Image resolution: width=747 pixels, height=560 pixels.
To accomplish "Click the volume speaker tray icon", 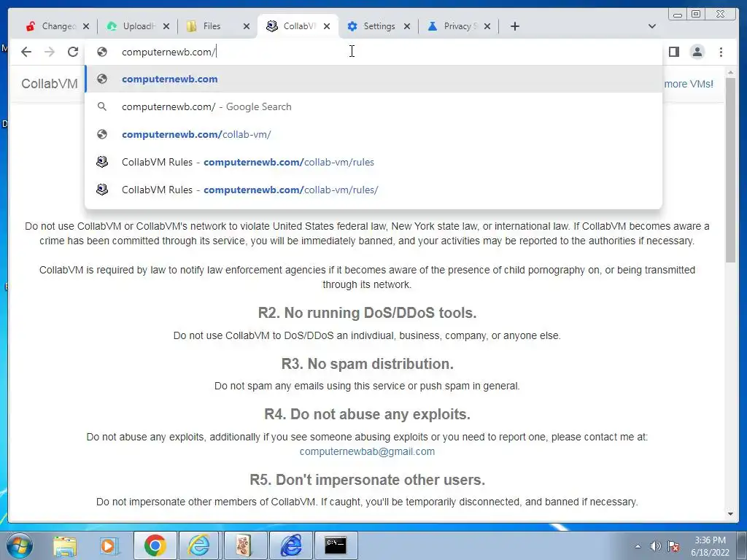I will [x=656, y=546].
